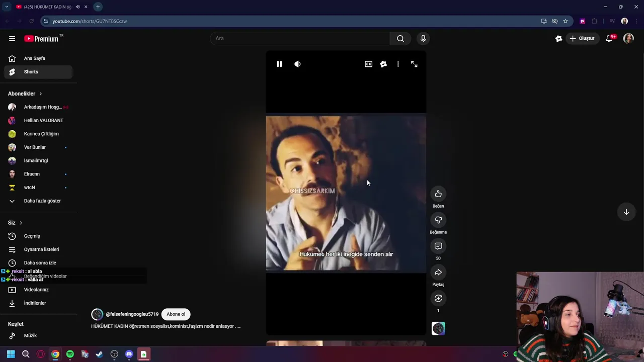Open Var Bunlar channel

tap(38, 147)
